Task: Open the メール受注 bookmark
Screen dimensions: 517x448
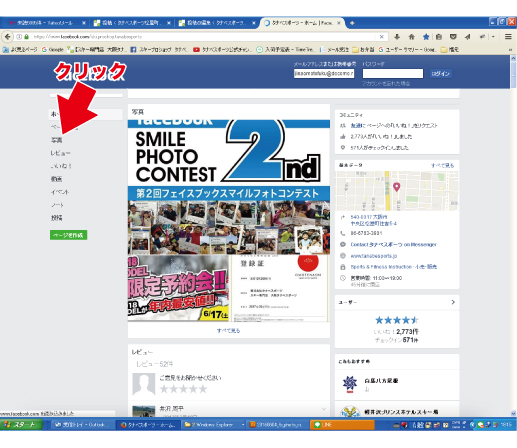Action: point(334,50)
